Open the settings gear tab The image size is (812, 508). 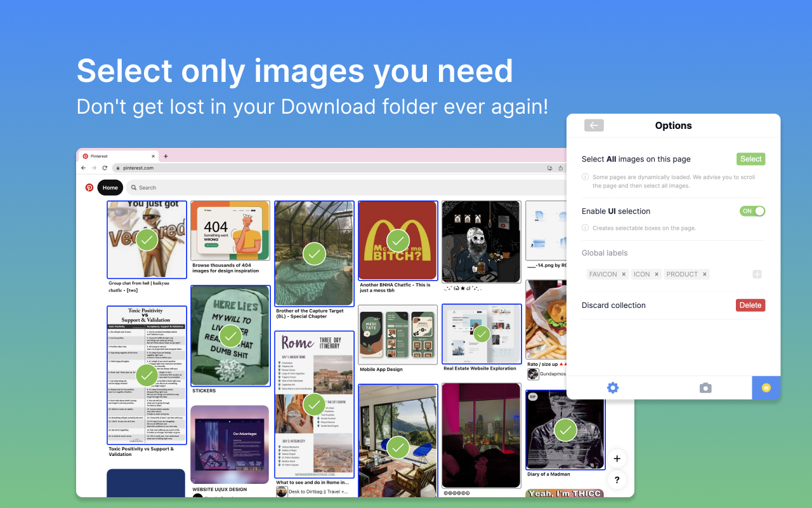tap(612, 387)
